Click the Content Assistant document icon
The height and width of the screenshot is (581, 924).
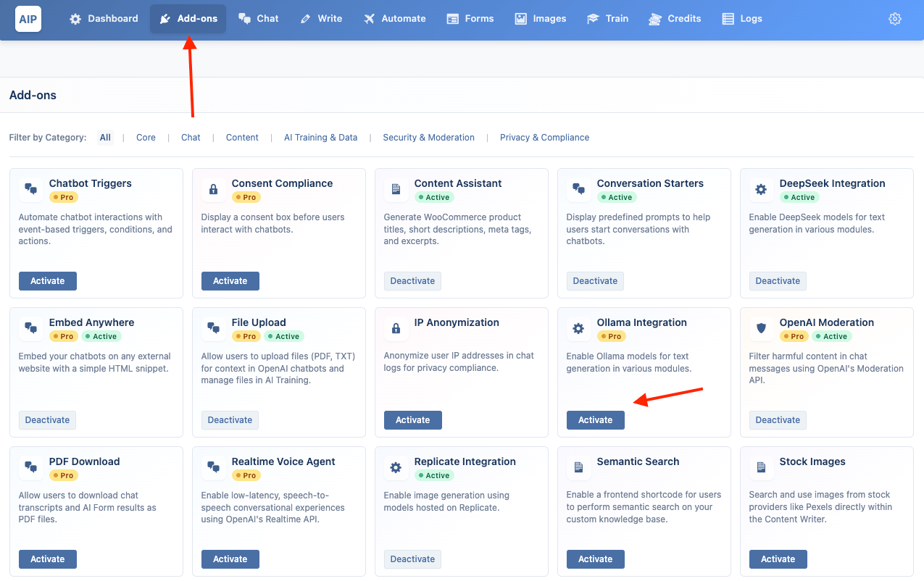(x=396, y=189)
